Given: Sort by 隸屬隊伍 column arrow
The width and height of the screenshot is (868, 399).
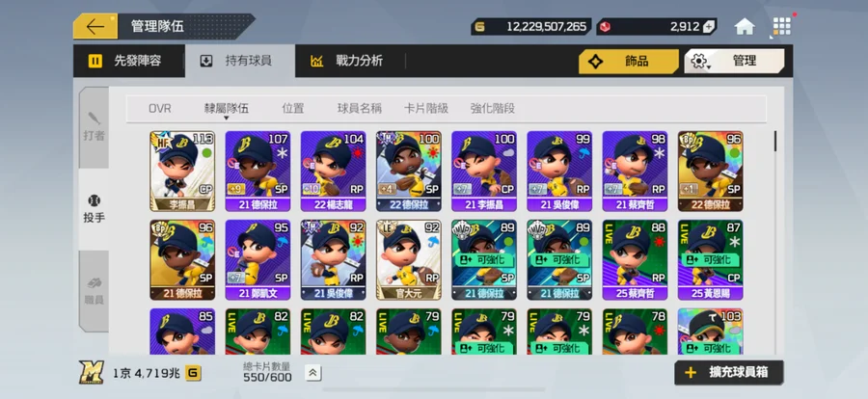Looking at the screenshot, I should (x=226, y=118).
